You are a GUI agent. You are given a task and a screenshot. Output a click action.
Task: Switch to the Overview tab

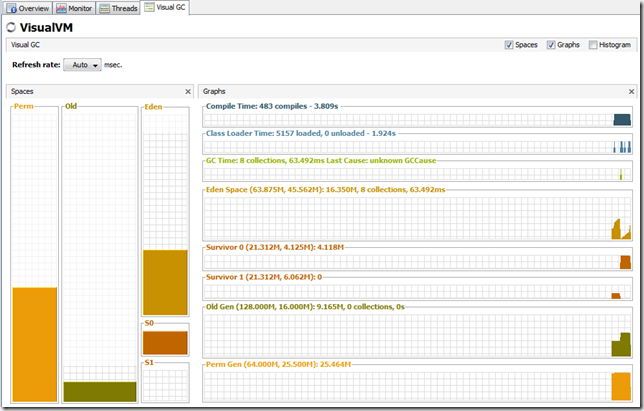(x=28, y=8)
